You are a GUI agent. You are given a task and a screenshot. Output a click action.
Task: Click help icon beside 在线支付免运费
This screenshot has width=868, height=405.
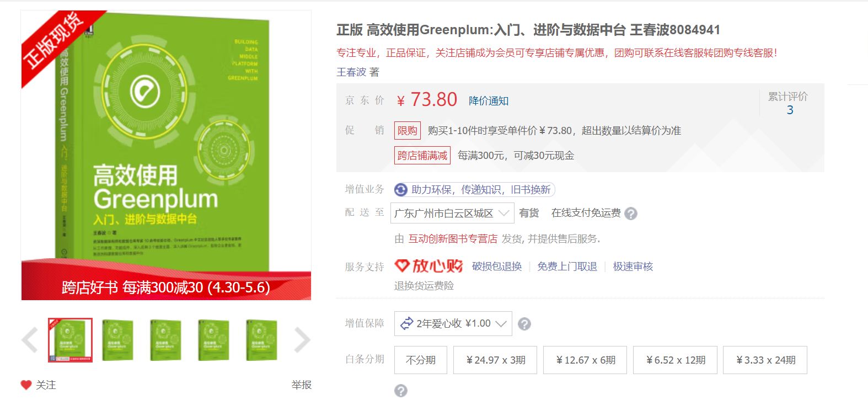coord(631,214)
